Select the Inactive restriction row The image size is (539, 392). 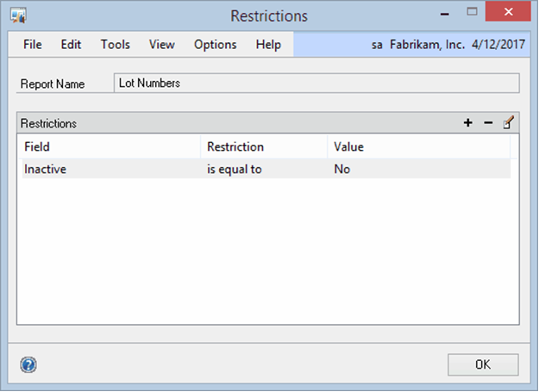pos(266,169)
